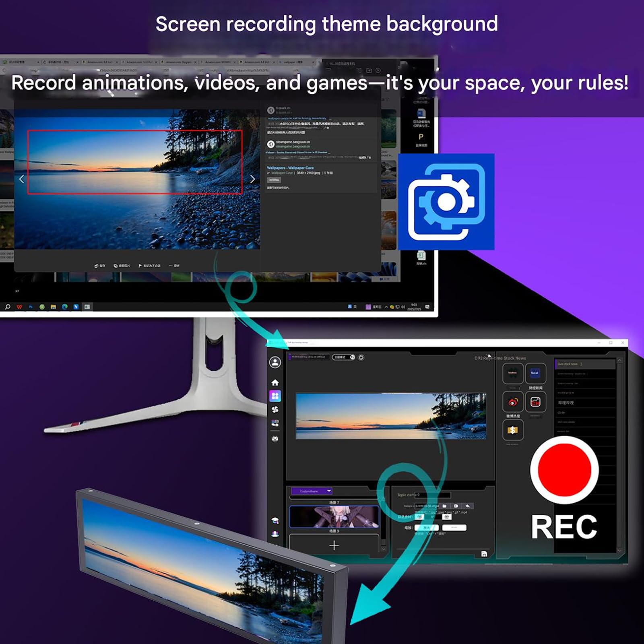Pick the gold dollar sign widget icon

[x=513, y=430]
